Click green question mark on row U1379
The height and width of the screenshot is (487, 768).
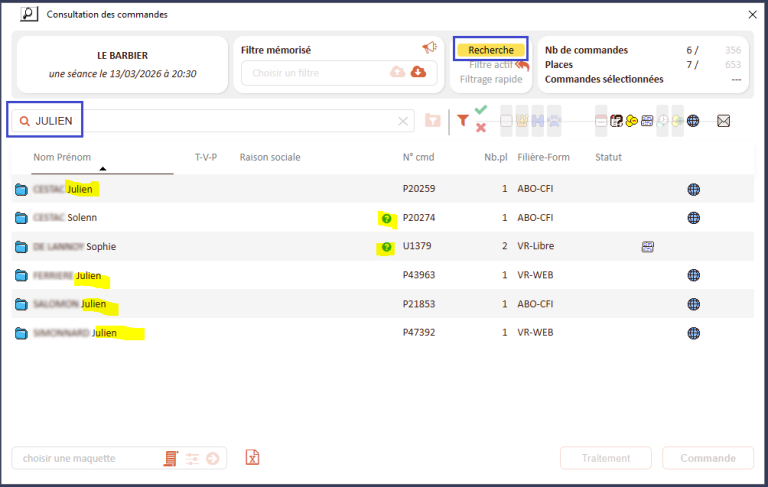(386, 247)
